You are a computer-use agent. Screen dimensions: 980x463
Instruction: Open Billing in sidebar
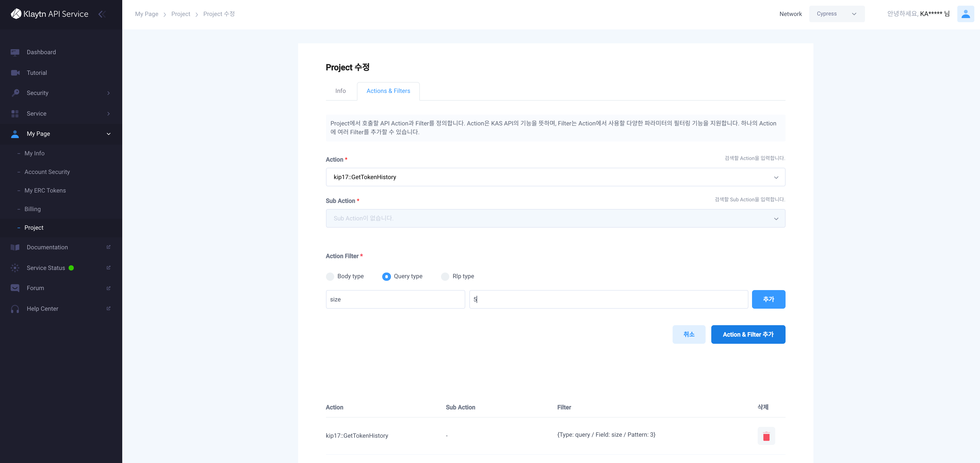(x=32, y=209)
